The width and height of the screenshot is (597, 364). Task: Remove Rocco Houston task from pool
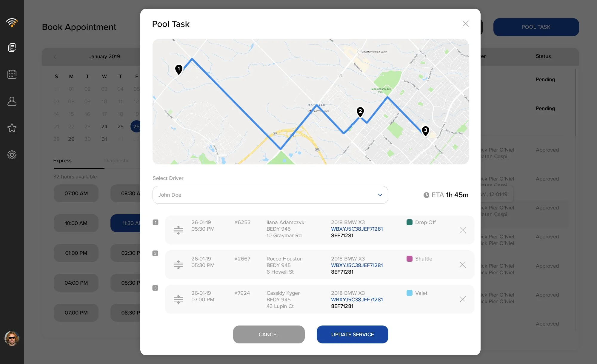(x=462, y=265)
